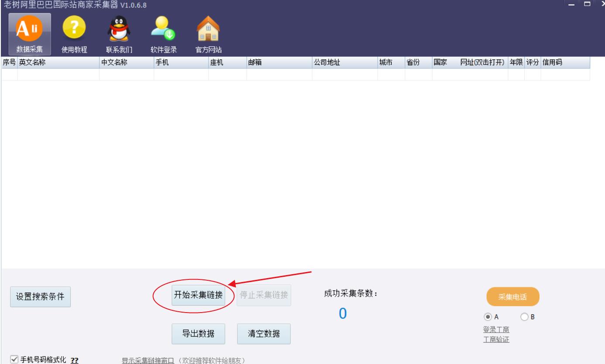The width and height of the screenshot is (605, 364).
Task: Sort by the 英文名称 column header
Action: point(58,63)
